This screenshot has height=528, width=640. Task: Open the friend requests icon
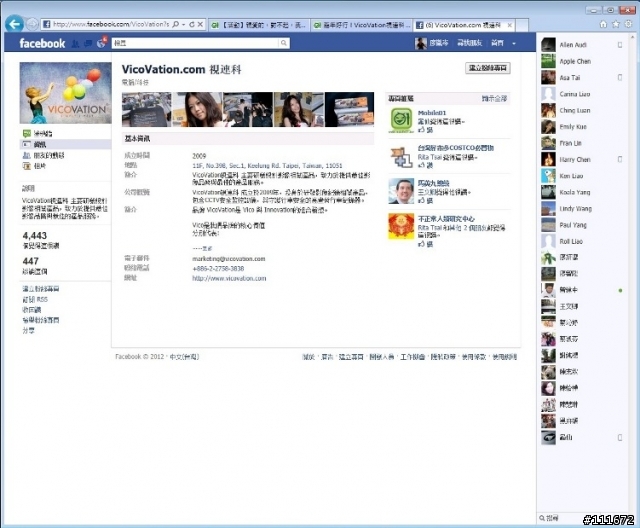click(x=76, y=43)
